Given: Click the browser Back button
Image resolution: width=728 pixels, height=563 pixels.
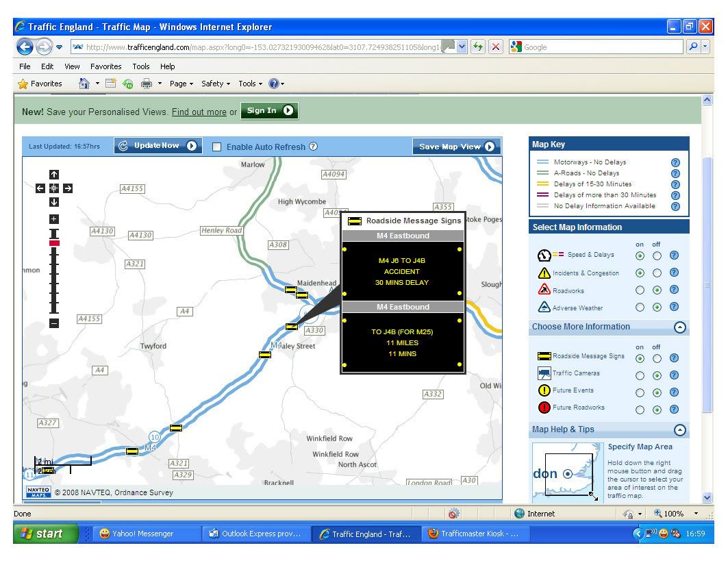Looking at the screenshot, I should pos(25,47).
